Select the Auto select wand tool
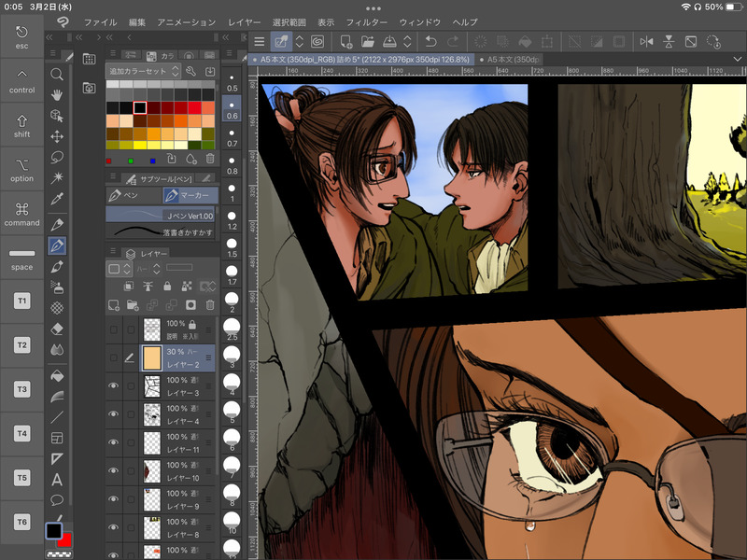Screen dimensions: 747x560 pos(57,177)
